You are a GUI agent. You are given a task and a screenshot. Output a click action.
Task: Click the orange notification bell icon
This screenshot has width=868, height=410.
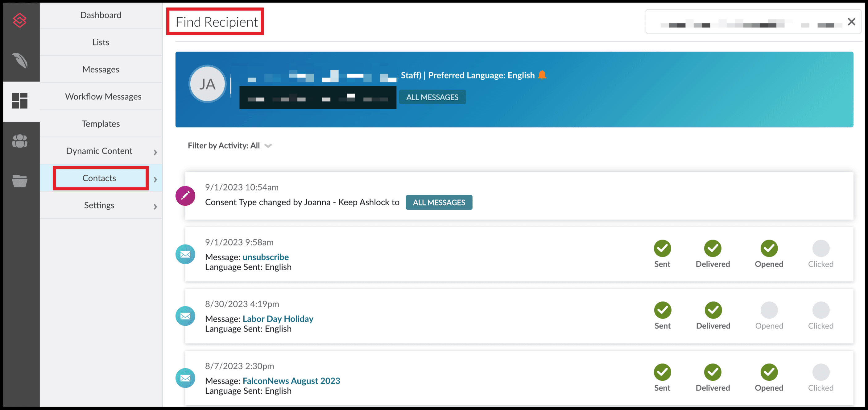[x=542, y=75]
